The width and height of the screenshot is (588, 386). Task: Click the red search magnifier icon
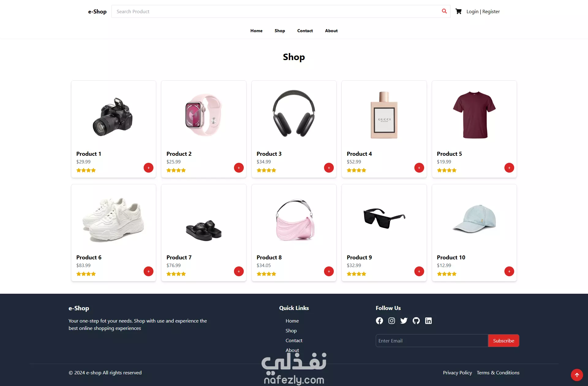(x=444, y=11)
